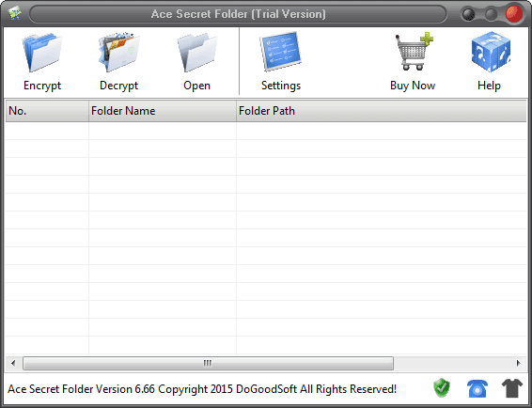Image resolution: width=532 pixels, height=408 pixels.
Task: Click the Encrypt folder icon
Action: pos(42,52)
